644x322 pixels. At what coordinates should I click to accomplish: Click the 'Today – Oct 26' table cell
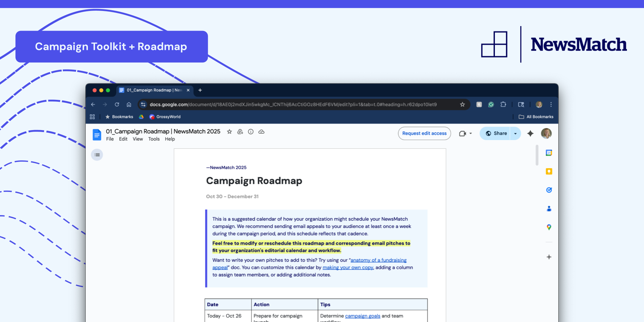[228, 316]
